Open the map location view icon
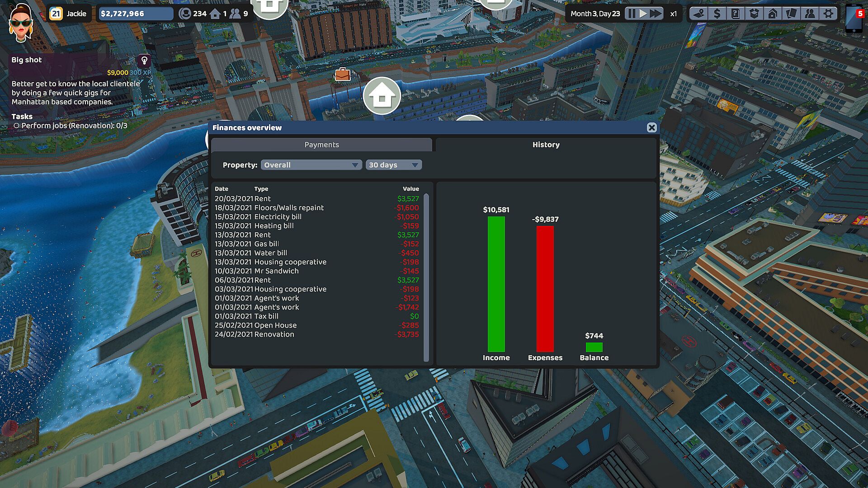Image resolution: width=868 pixels, height=488 pixels. click(699, 14)
